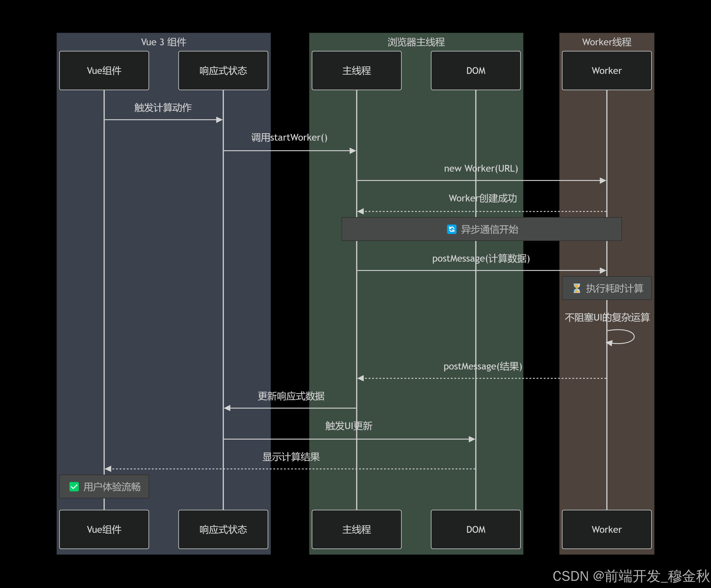Select the top 主线程 participant box

click(x=356, y=71)
